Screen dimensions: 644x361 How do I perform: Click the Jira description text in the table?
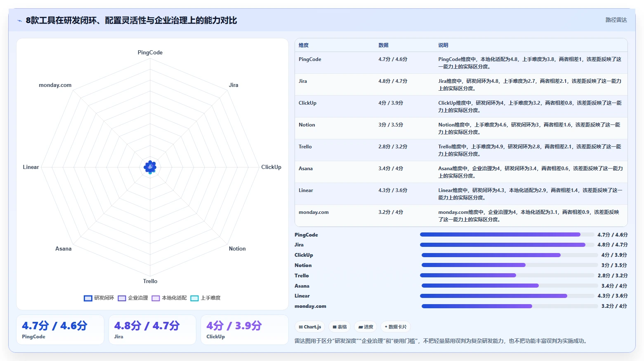coord(530,85)
